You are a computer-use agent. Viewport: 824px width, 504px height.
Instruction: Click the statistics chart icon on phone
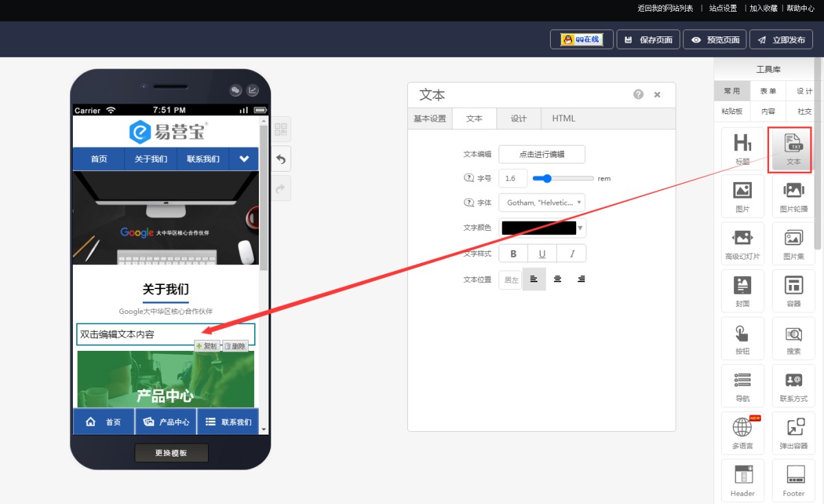[x=253, y=90]
